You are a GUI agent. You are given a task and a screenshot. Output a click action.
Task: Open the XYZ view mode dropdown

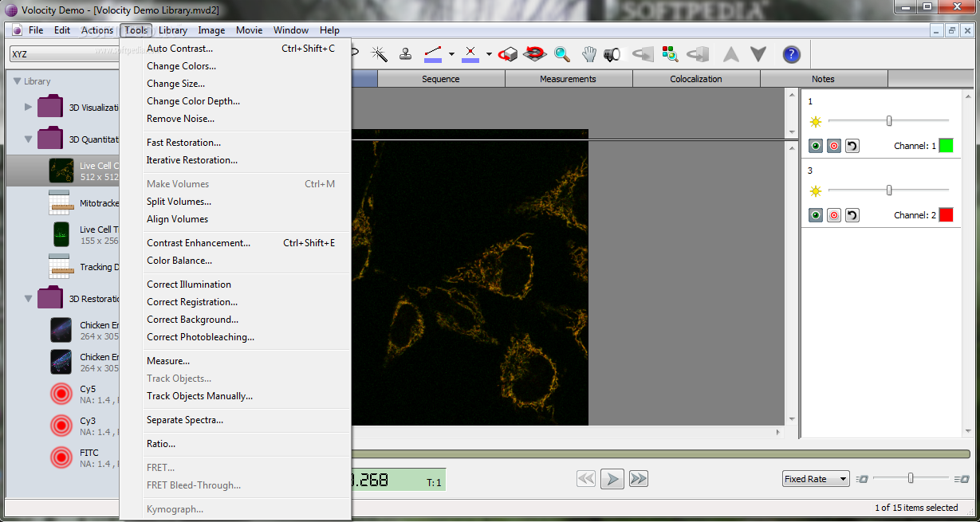tap(64, 54)
